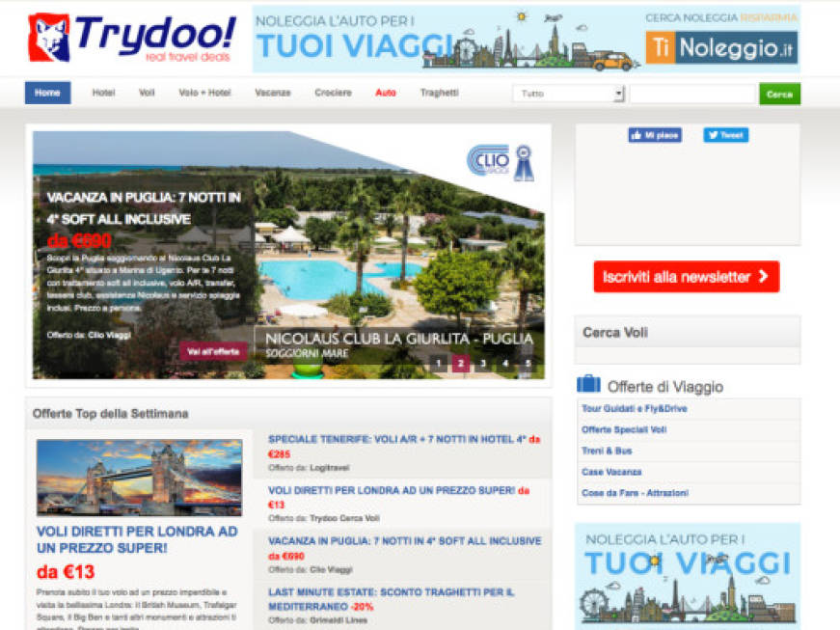Open Voli diretti per Londra headline under thumbnail

click(137, 539)
